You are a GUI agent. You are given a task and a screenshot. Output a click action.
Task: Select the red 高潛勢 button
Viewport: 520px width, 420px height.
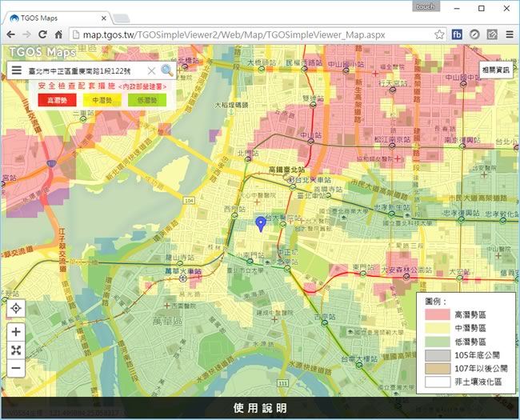pos(57,100)
